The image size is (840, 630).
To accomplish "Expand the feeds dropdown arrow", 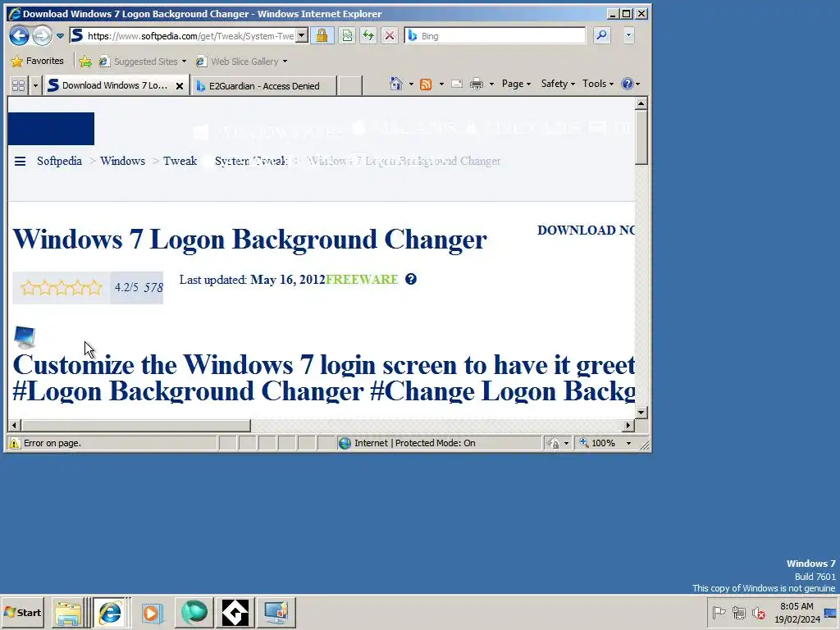I will [441, 84].
